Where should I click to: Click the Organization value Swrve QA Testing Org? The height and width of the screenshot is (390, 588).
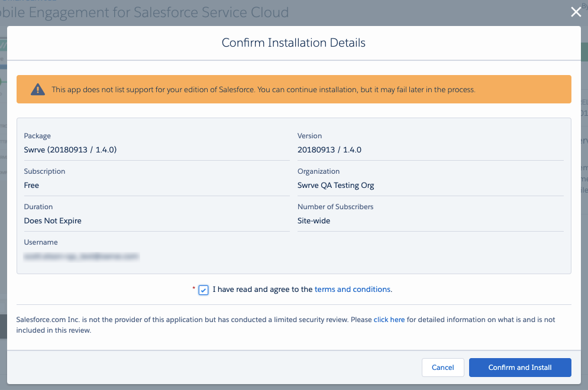click(x=335, y=186)
